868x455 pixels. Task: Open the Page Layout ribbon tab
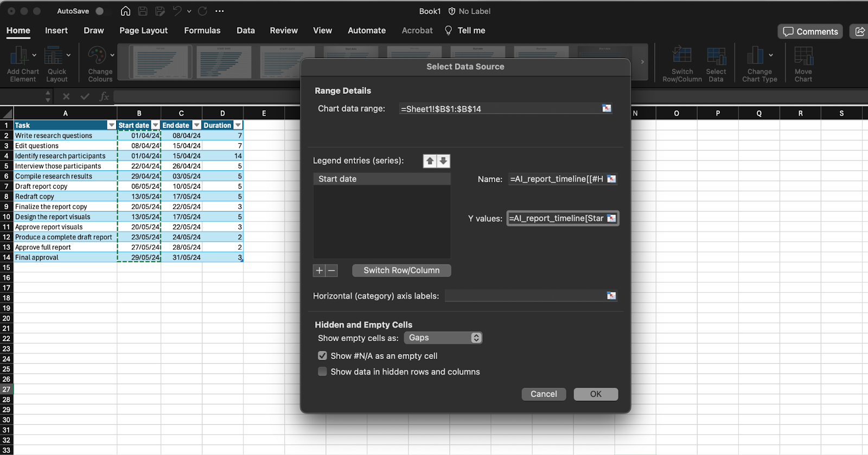pyautogui.click(x=143, y=30)
